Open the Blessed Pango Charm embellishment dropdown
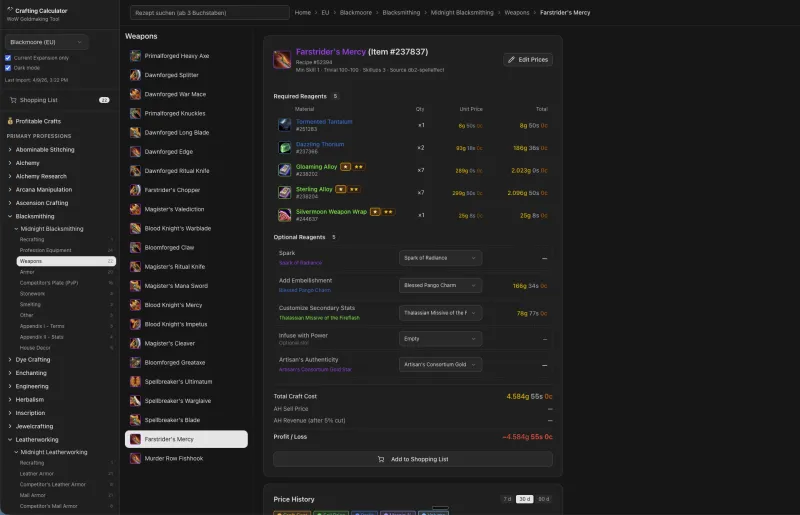Image resolution: width=800 pixels, height=515 pixels. tap(440, 285)
